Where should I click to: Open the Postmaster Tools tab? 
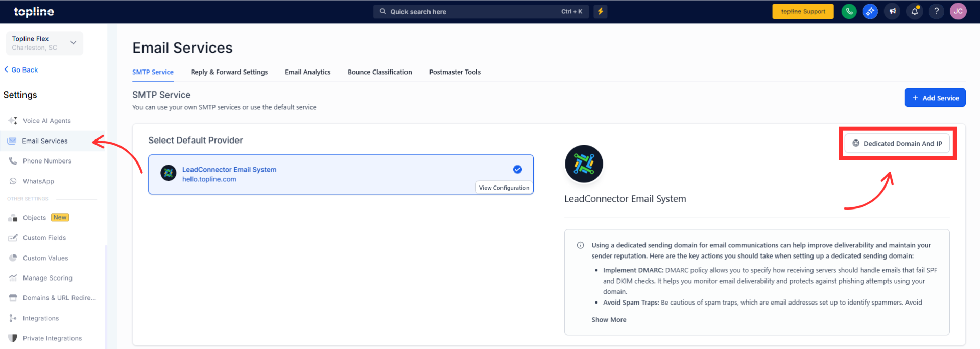455,72
